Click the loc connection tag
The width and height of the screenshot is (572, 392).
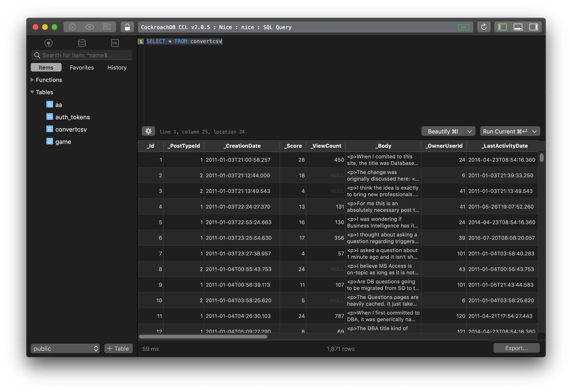tap(464, 27)
